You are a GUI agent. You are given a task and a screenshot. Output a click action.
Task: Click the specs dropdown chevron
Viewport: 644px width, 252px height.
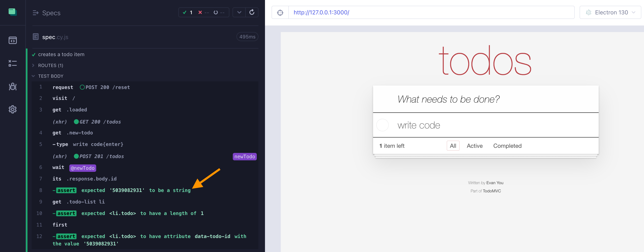click(x=239, y=12)
